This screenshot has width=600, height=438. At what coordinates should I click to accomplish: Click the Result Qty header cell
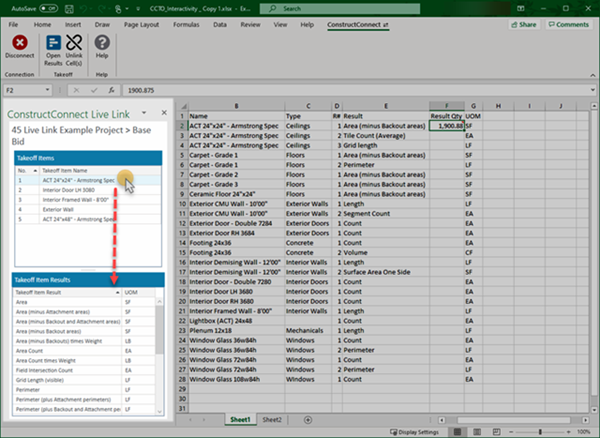[447, 116]
